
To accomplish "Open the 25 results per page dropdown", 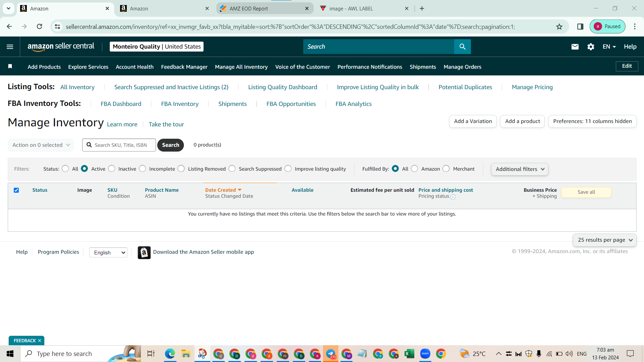I will (x=605, y=240).
